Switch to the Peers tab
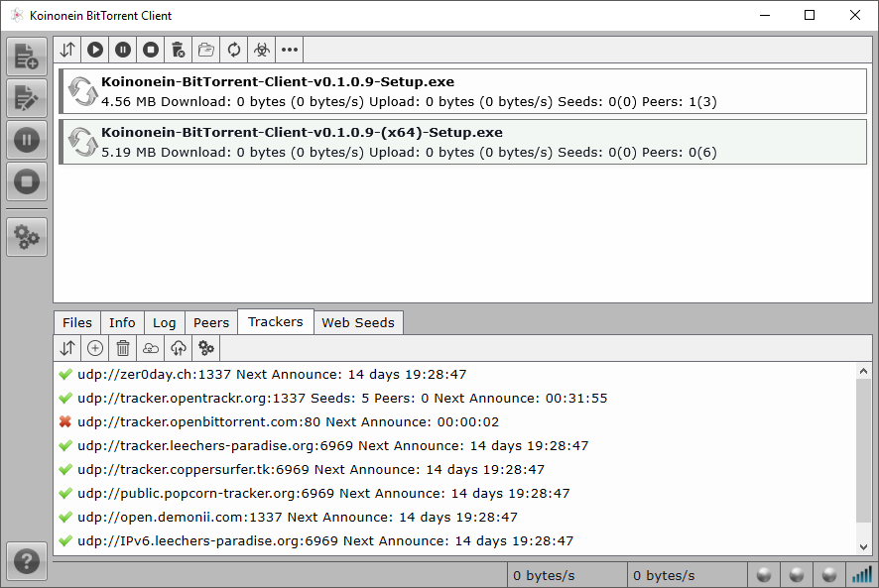 click(x=211, y=323)
